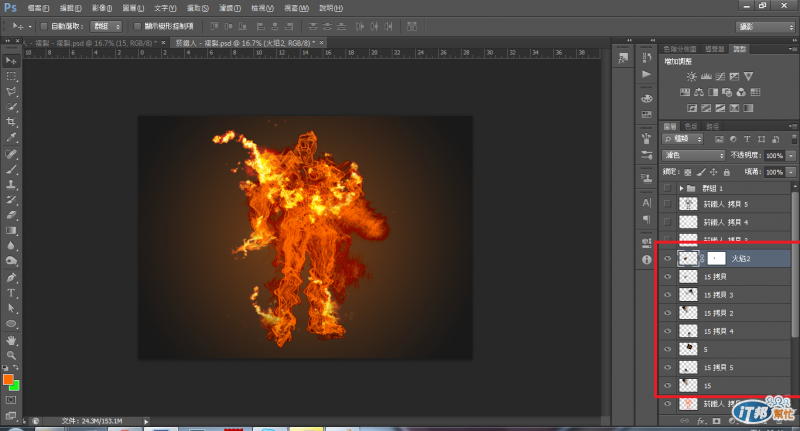Open the Character panel icon
This screenshot has height=431, width=800.
pos(646,203)
